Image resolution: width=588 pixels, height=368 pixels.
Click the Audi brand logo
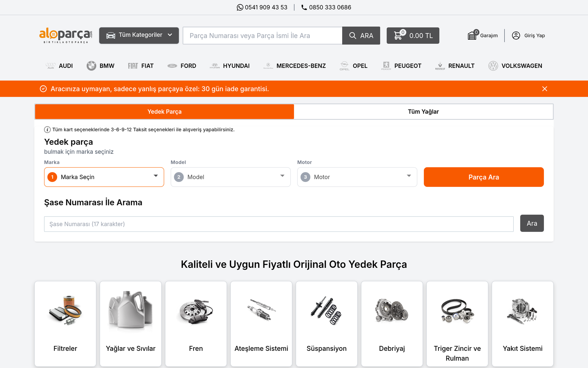click(x=51, y=66)
